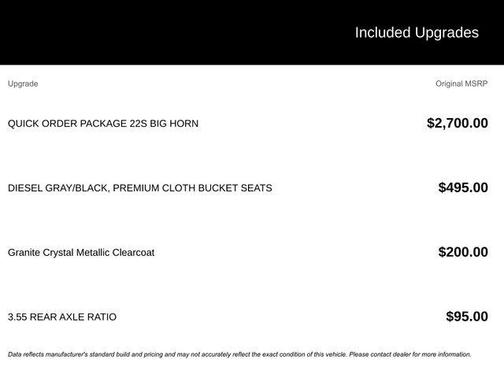Click the Included Upgrades heading
The image size is (504, 378).
[x=417, y=33]
